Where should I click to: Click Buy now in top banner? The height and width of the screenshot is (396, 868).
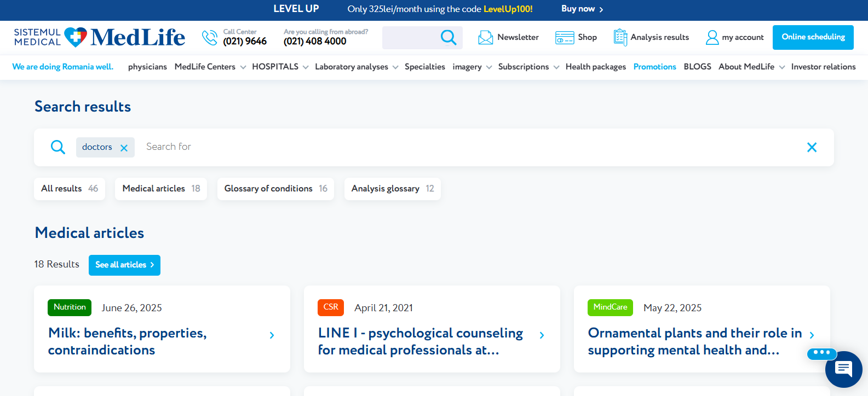point(582,9)
